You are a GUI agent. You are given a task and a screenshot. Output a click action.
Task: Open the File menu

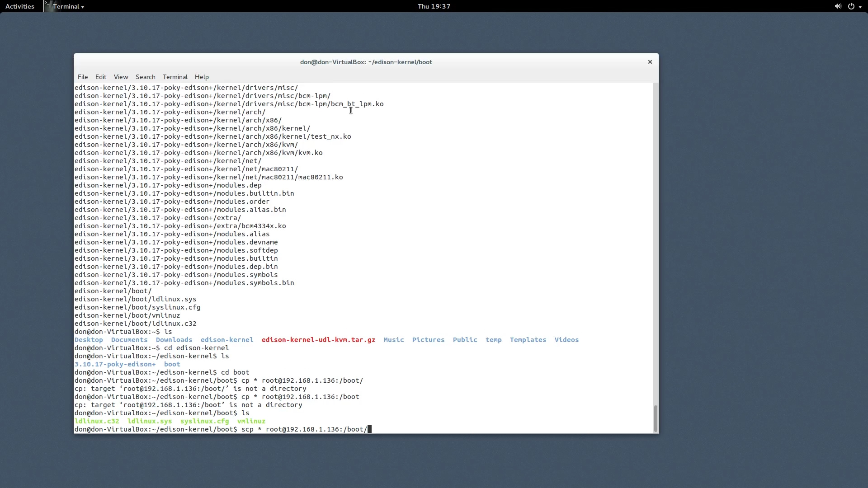(83, 77)
